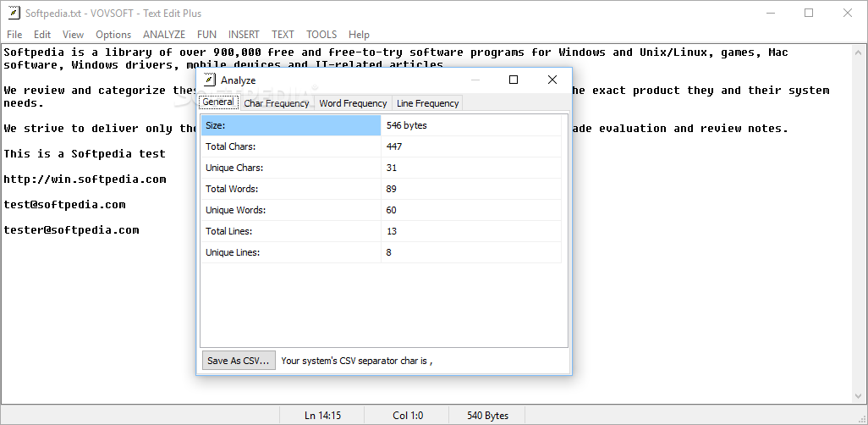Open the ANALYZE menu

tap(164, 35)
